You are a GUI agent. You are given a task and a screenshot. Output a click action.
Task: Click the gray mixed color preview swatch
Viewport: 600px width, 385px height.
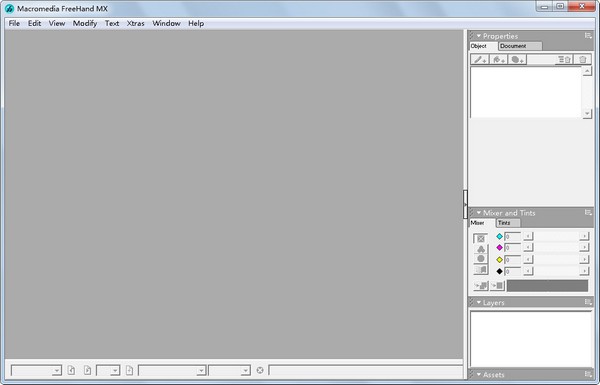[x=547, y=285]
